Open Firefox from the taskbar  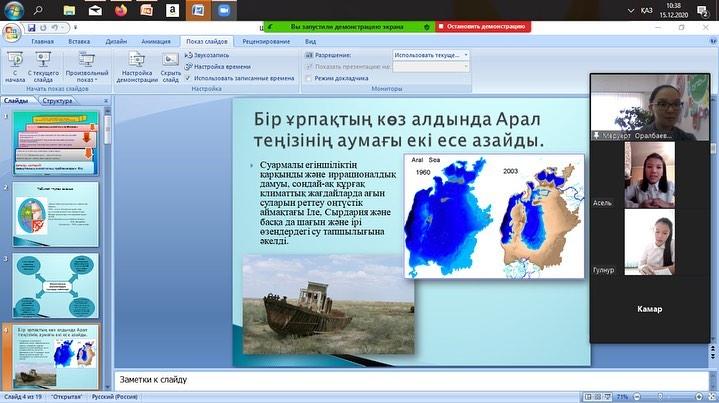pos(123,9)
